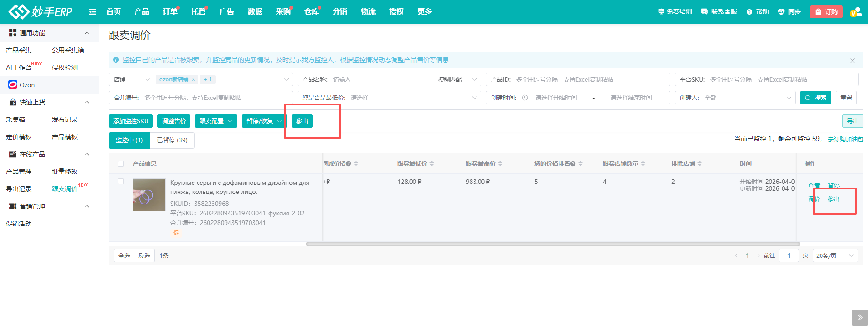Click the horizontal table scrollbar
This screenshot has height=329, width=868.
click(553, 244)
